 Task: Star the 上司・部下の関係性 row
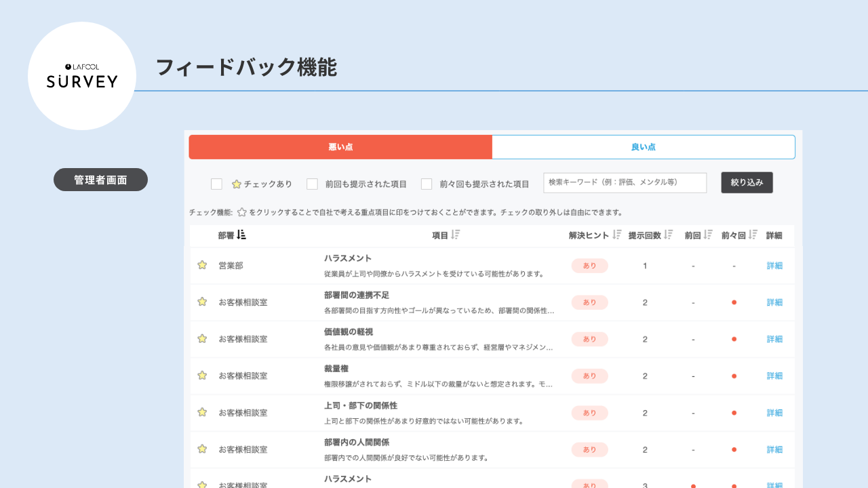tap(202, 412)
